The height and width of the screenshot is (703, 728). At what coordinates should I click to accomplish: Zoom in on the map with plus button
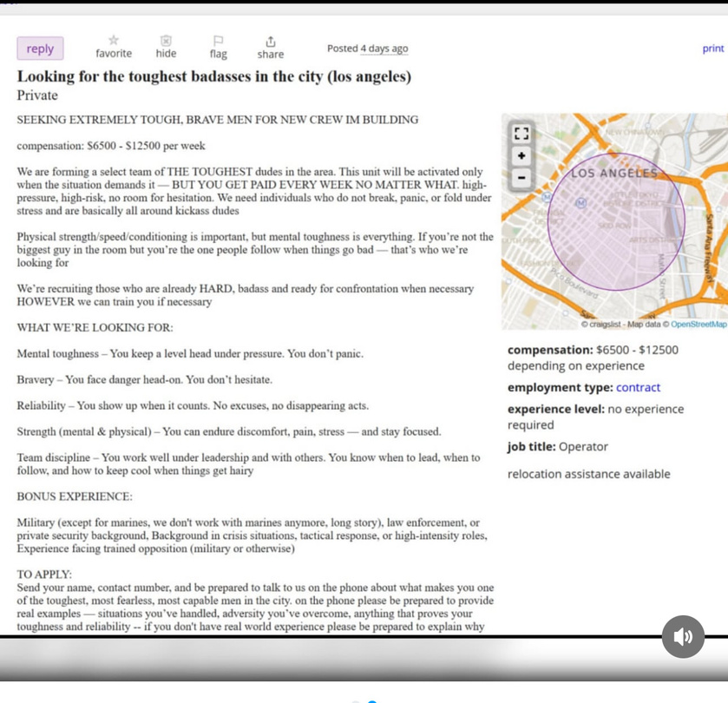521,155
